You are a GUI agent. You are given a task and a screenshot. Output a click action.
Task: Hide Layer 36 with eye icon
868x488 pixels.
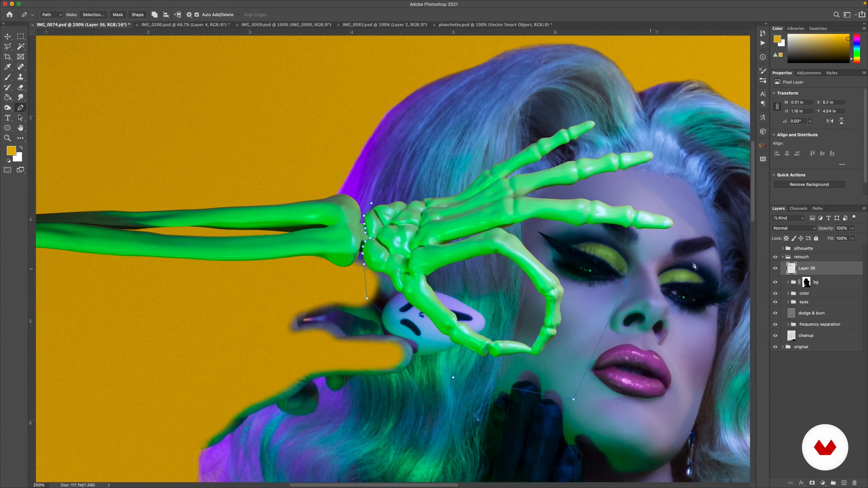775,268
